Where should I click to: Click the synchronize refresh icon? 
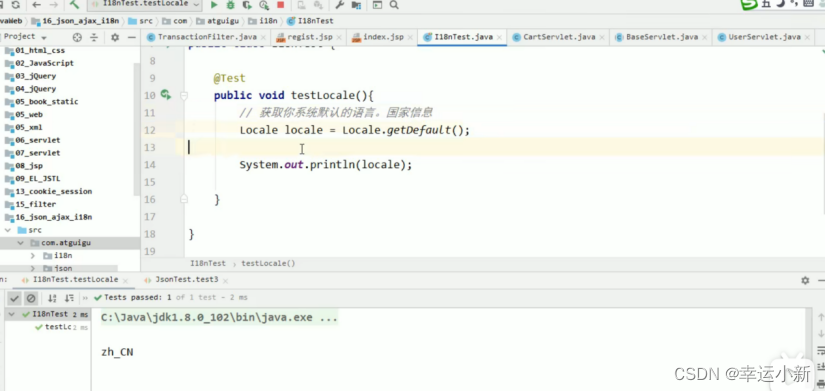(x=16, y=5)
